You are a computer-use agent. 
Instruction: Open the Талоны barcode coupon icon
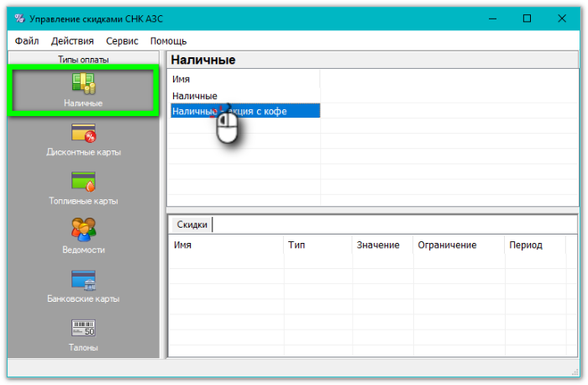click(83, 328)
